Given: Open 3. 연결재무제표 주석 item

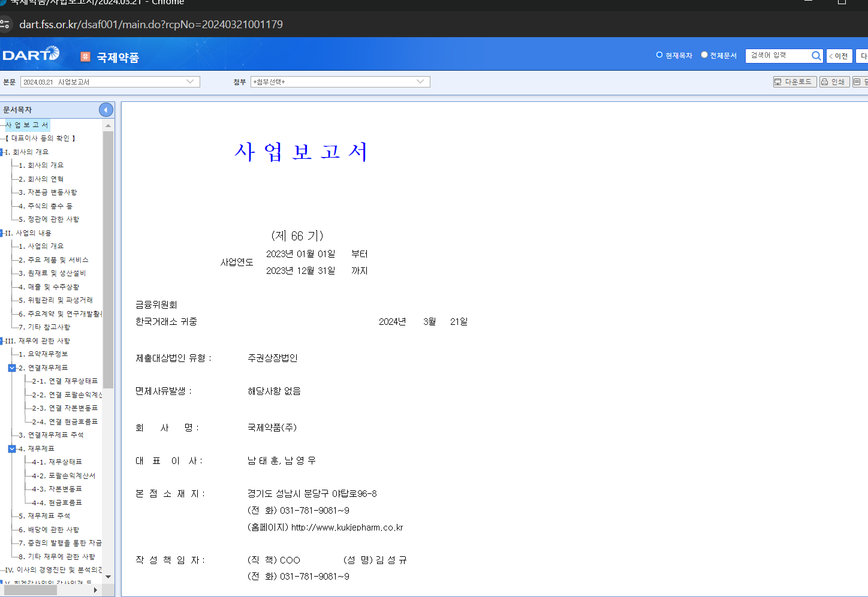Looking at the screenshot, I should coord(51,435).
